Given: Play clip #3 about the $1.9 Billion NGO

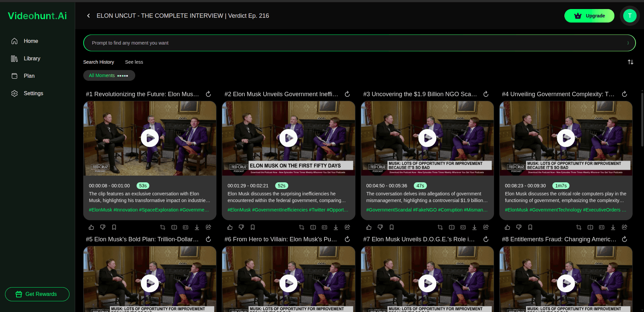Looking at the screenshot, I should click(x=427, y=138).
